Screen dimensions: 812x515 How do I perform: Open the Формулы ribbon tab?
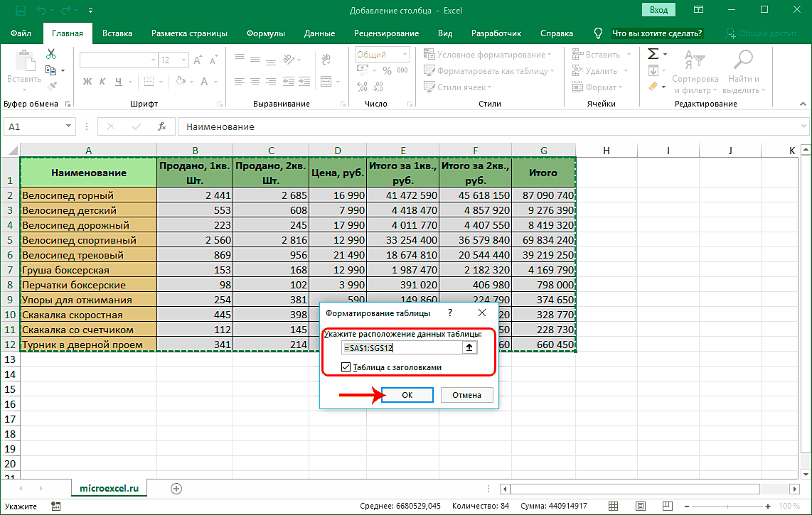click(x=265, y=33)
